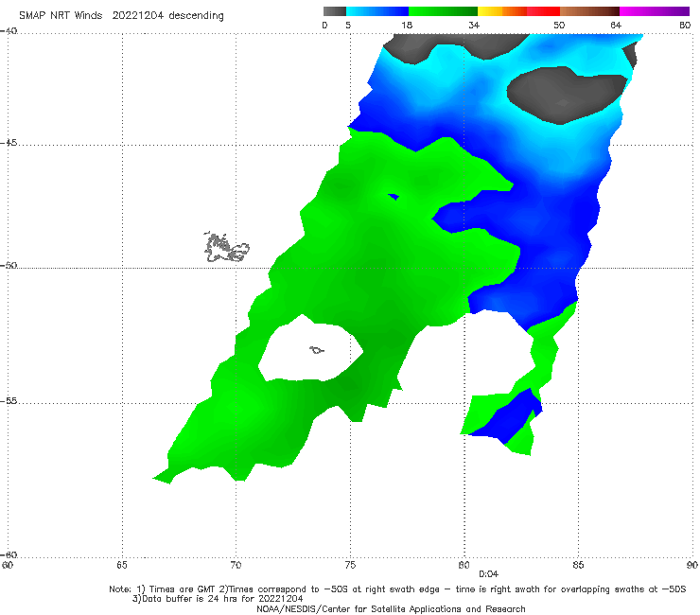Click the 'SMAP NRT Winds 20221204 descending' title
Viewport: 700px width, 615px height.
pos(121,15)
